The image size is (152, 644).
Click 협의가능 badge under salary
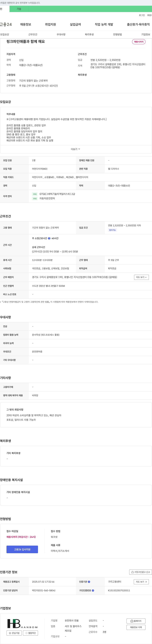click(112, 230)
